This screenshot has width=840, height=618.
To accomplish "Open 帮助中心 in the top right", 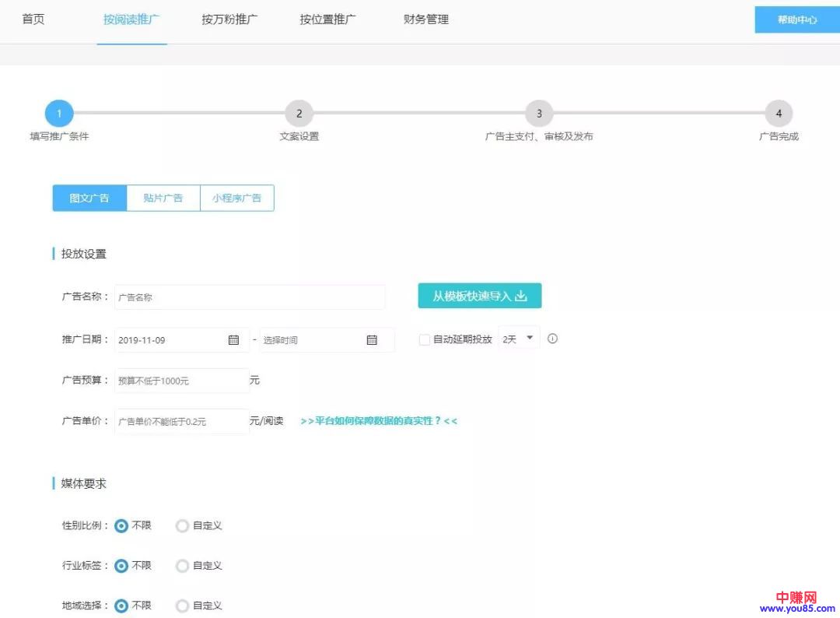I will tap(797, 20).
